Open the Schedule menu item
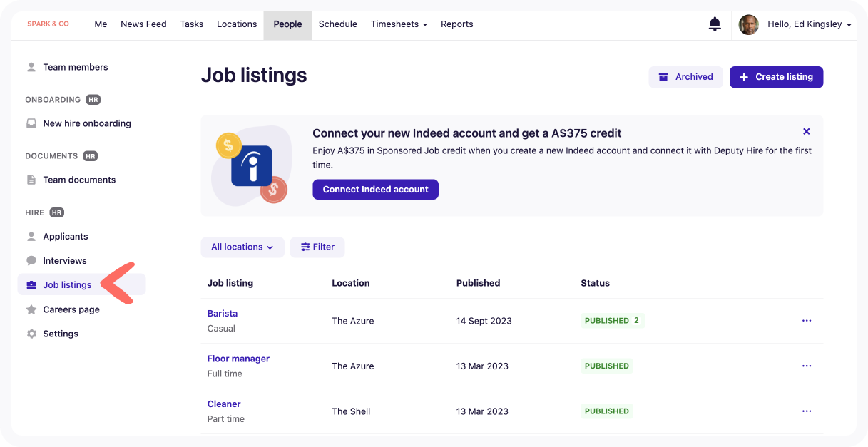The image size is (868, 447). click(x=337, y=24)
